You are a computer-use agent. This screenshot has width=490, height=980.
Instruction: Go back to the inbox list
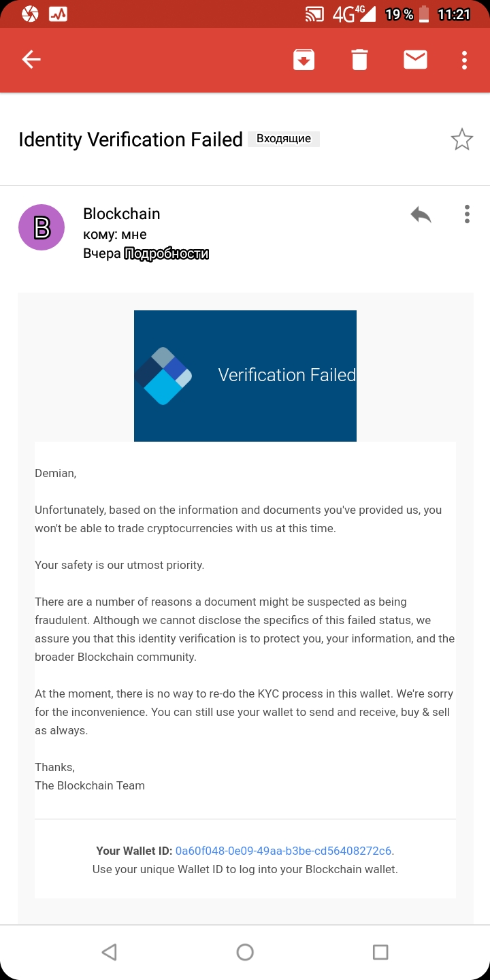click(31, 60)
